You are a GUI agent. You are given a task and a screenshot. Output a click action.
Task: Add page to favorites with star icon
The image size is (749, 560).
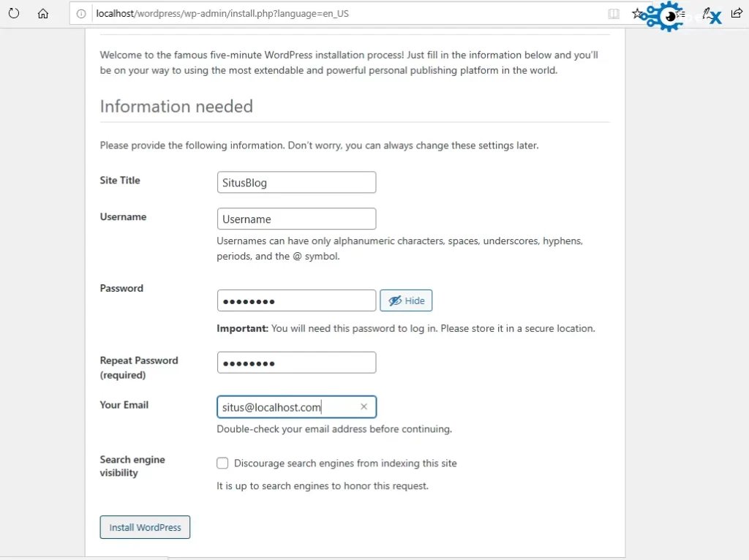coord(637,13)
